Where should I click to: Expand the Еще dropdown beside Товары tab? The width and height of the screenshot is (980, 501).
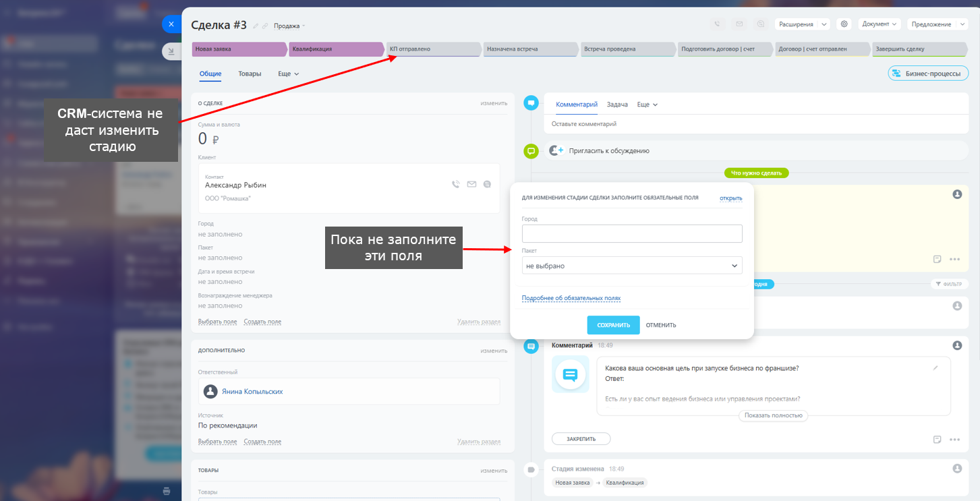click(x=288, y=73)
